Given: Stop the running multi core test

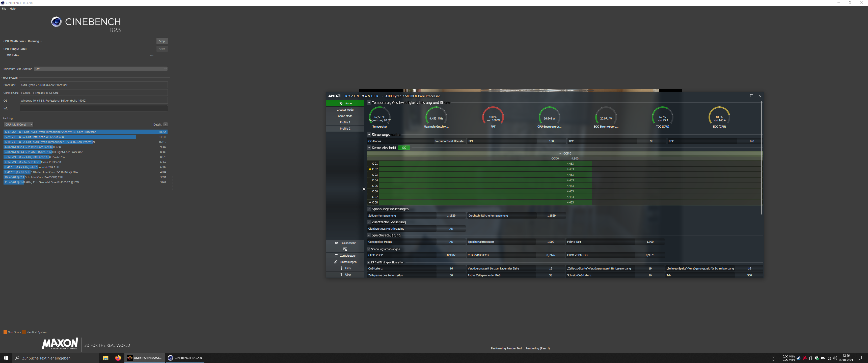Looking at the screenshot, I should click(x=162, y=41).
